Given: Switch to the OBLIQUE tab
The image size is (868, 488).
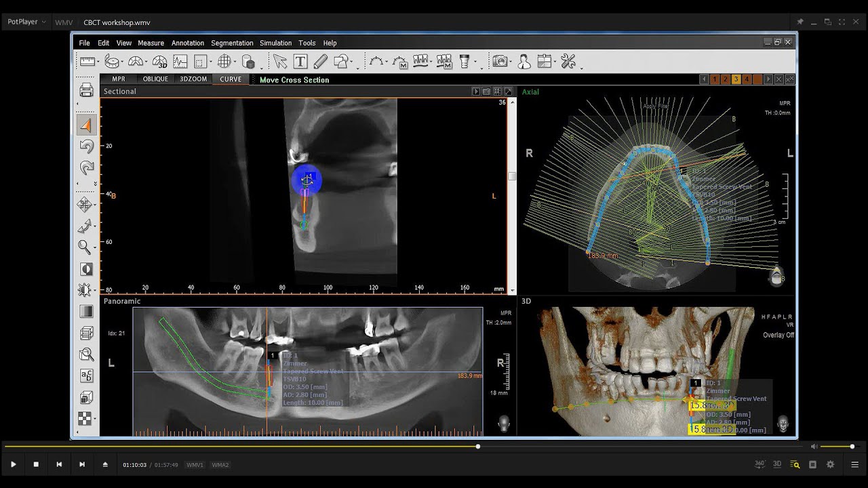Looking at the screenshot, I should [x=155, y=79].
